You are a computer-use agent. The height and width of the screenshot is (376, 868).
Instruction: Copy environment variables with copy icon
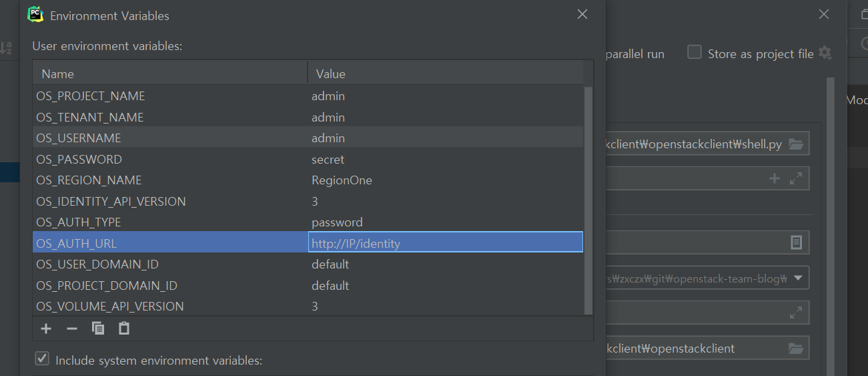98,328
